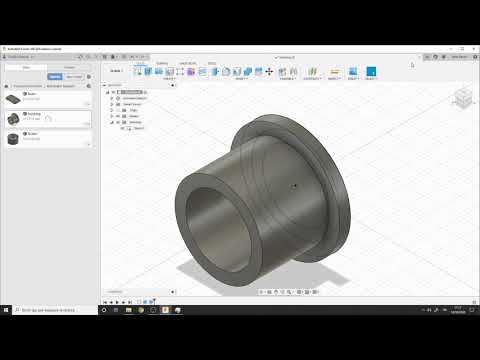Open the Notifications bell icon

[x=444, y=57]
